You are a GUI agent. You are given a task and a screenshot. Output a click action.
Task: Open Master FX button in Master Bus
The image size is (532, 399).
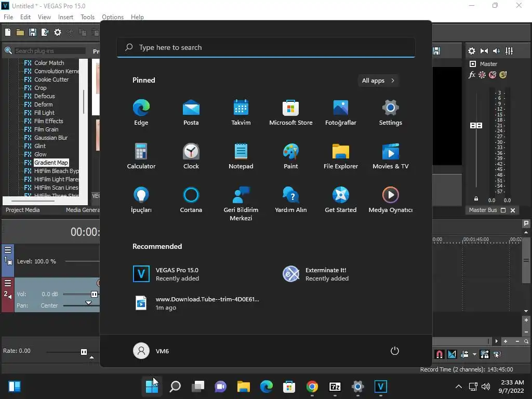472,75
